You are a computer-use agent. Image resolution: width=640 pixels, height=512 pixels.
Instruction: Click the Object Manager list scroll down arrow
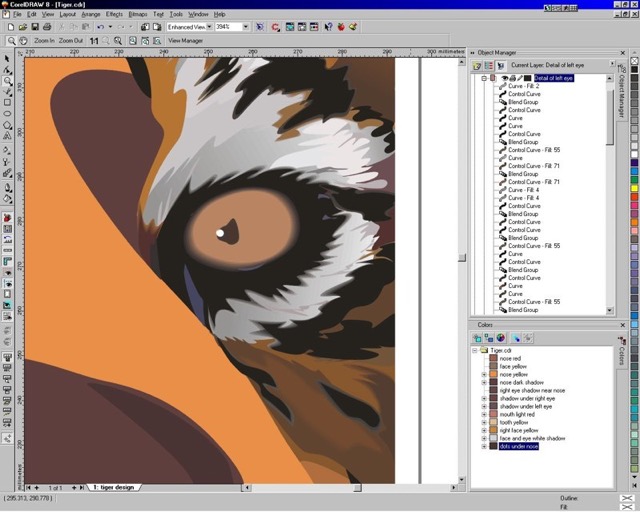(610, 310)
